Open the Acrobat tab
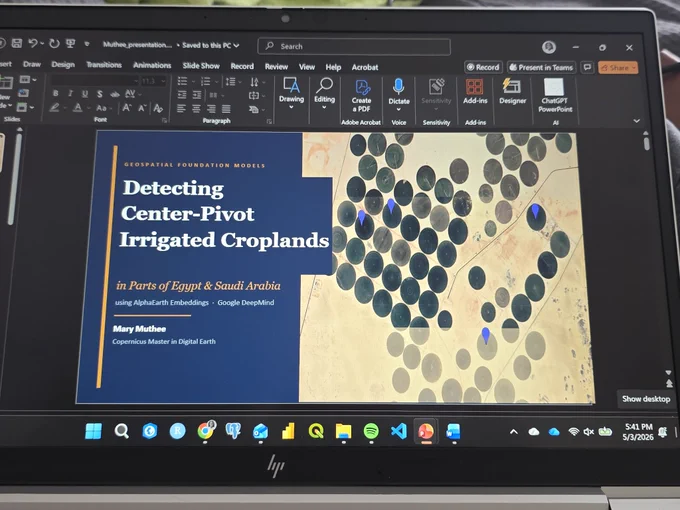This screenshot has height=510, width=680. pos(365,67)
